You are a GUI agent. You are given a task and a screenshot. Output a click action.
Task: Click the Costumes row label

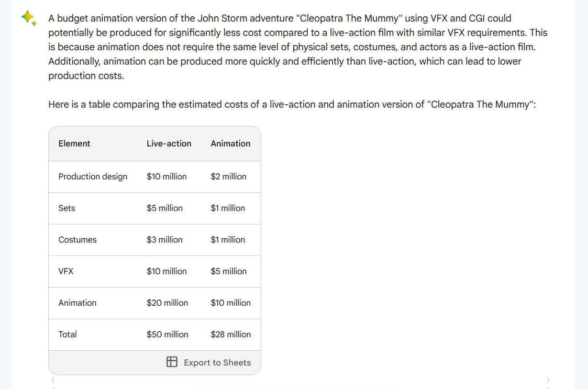pos(77,240)
